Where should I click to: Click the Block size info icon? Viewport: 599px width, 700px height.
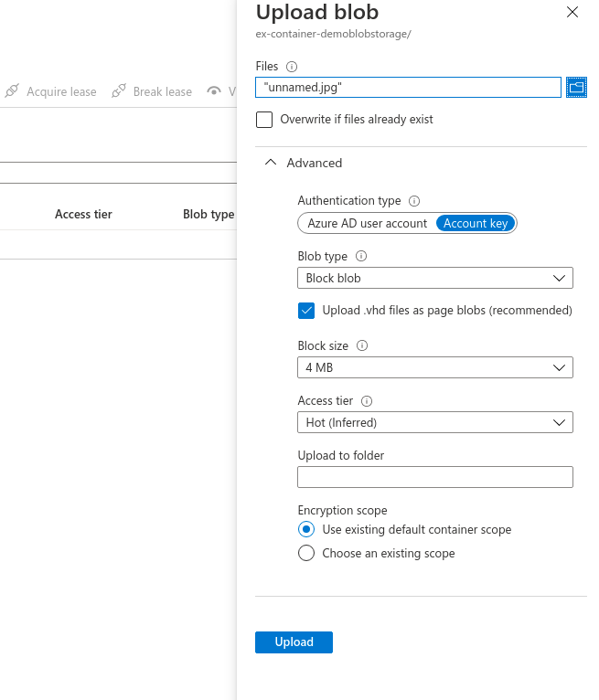click(x=362, y=346)
